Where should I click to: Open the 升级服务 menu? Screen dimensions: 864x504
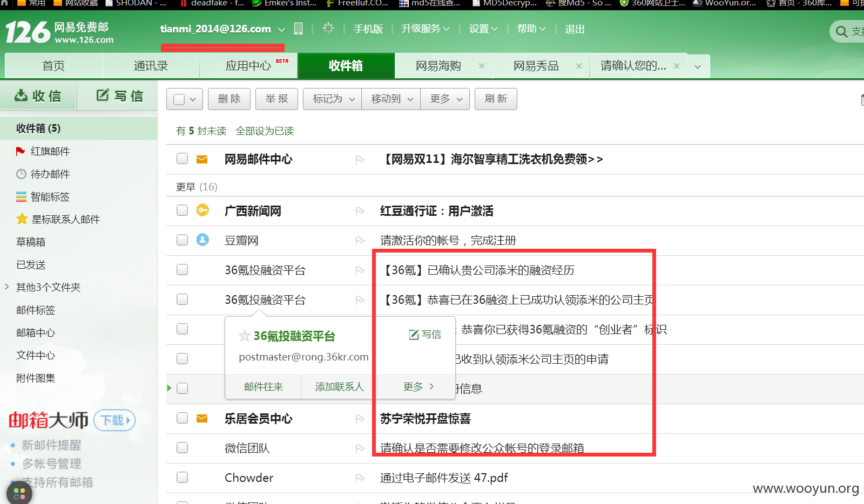click(426, 29)
